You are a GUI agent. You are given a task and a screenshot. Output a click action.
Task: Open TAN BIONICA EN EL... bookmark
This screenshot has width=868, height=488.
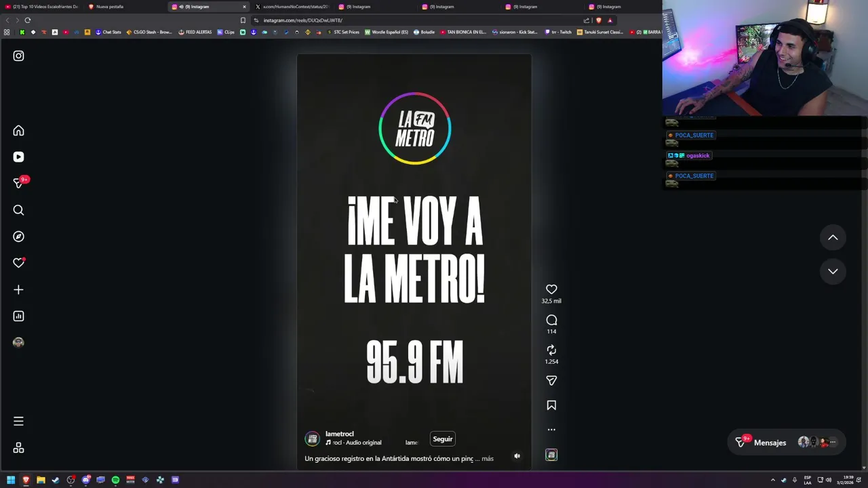click(x=463, y=32)
